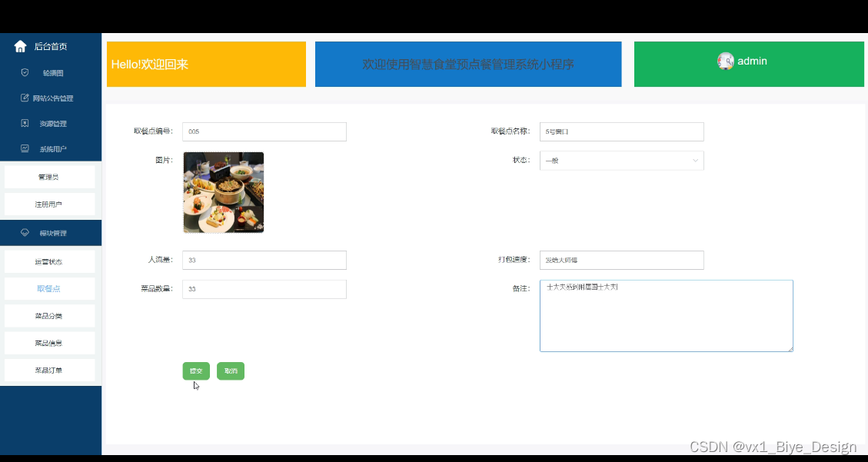Click the blue 欢迎使用智慧食堂预点餐管理系统小程序 banner
The width and height of the screenshot is (868, 462).
pos(468,64)
